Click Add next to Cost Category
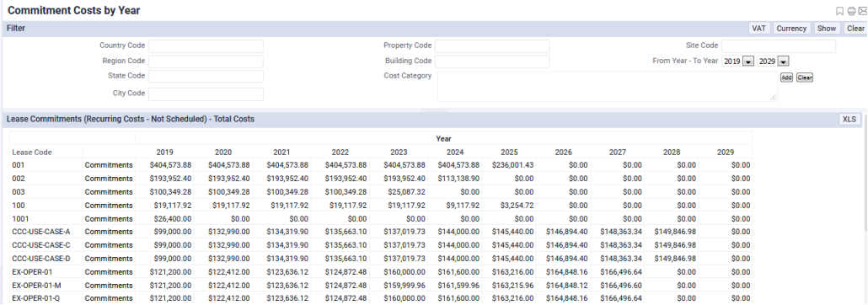This screenshot has width=868, height=305. [x=786, y=78]
